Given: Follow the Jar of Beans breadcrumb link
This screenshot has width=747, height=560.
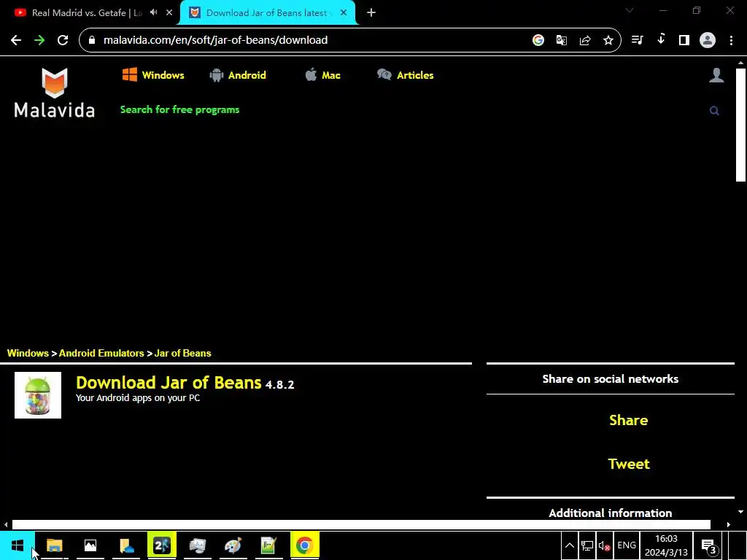Looking at the screenshot, I should click(x=183, y=354).
